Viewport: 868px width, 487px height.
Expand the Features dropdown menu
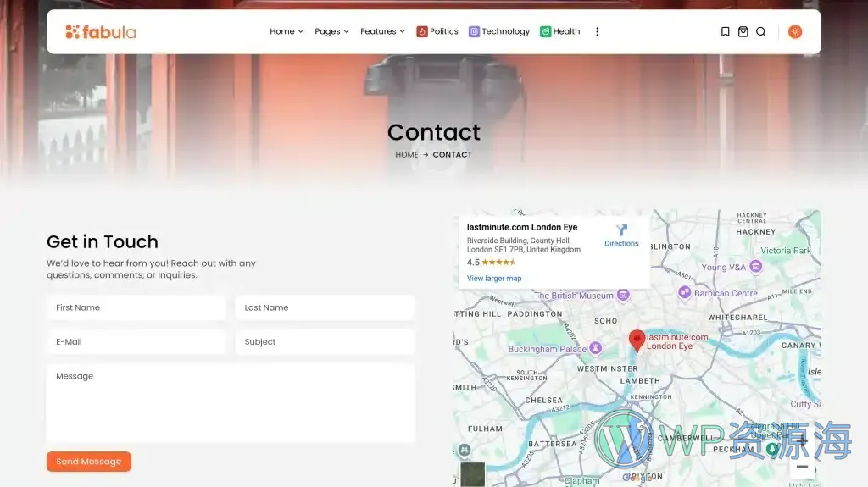tap(382, 32)
